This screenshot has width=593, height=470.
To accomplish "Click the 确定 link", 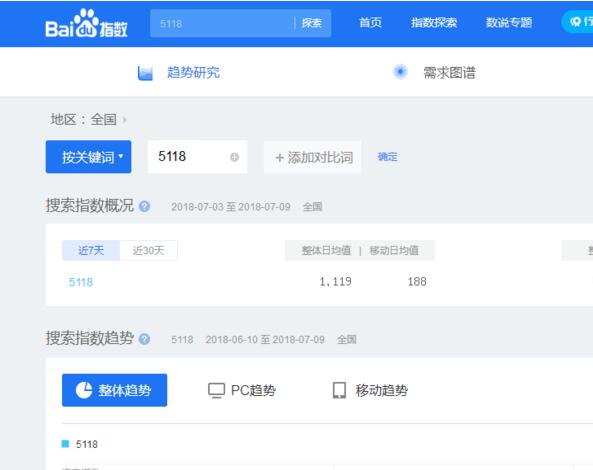I will pyautogui.click(x=388, y=157).
